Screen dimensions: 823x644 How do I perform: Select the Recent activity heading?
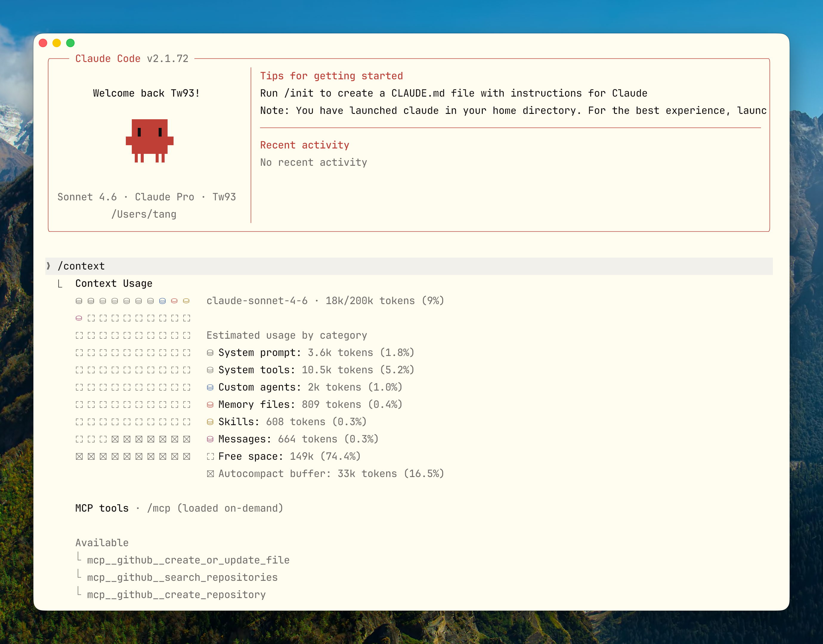click(305, 145)
